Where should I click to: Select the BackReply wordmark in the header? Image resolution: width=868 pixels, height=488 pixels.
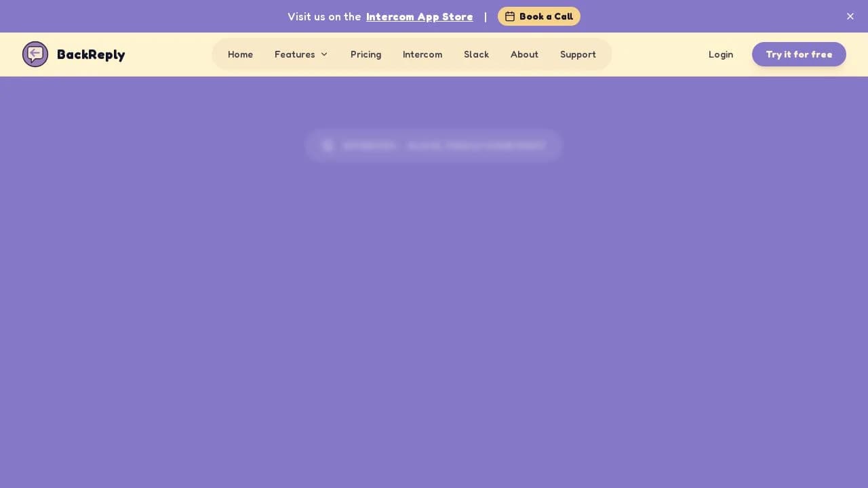tap(91, 55)
